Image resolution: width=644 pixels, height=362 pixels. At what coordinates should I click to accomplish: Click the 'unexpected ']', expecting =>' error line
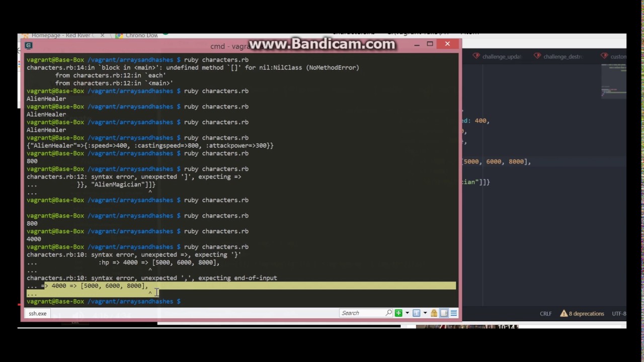coord(134,176)
